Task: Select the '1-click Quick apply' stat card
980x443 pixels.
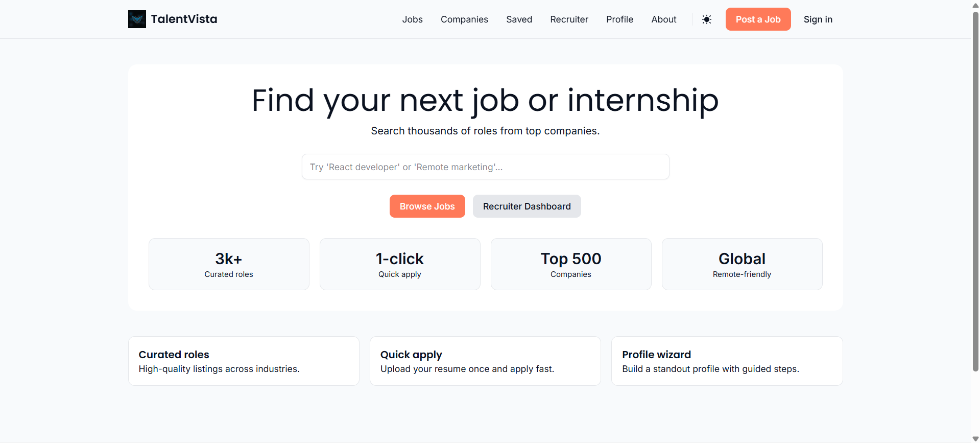Action: (399, 264)
